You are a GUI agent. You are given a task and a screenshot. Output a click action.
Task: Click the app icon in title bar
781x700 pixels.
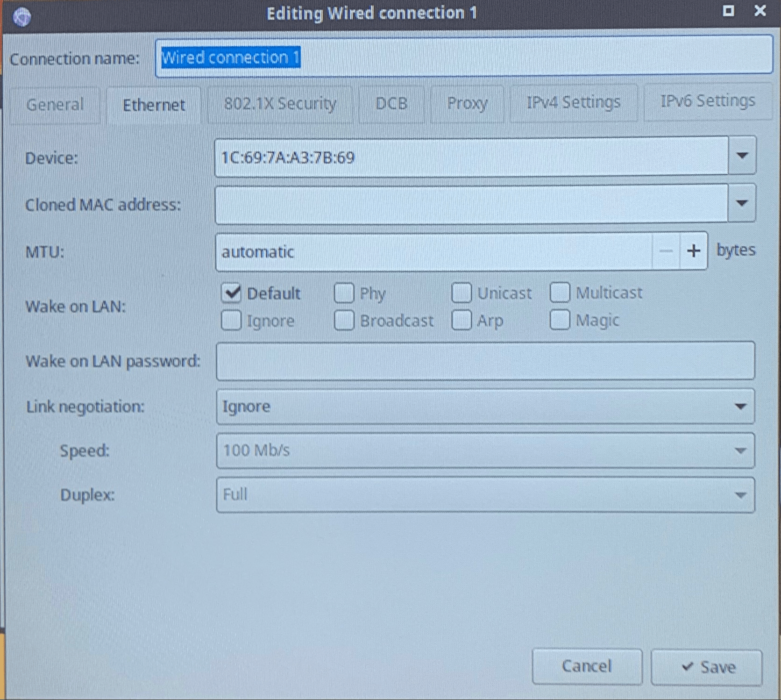click(x=21, y=17)
